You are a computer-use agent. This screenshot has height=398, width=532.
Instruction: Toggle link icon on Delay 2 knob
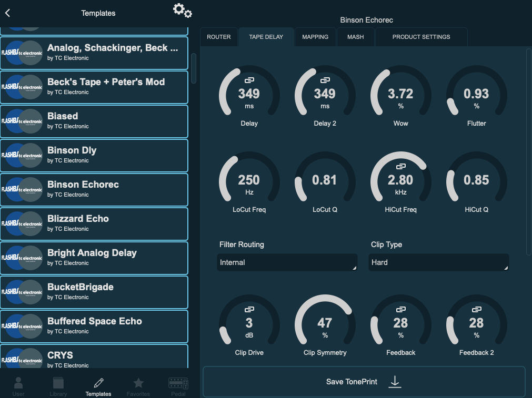325,80
